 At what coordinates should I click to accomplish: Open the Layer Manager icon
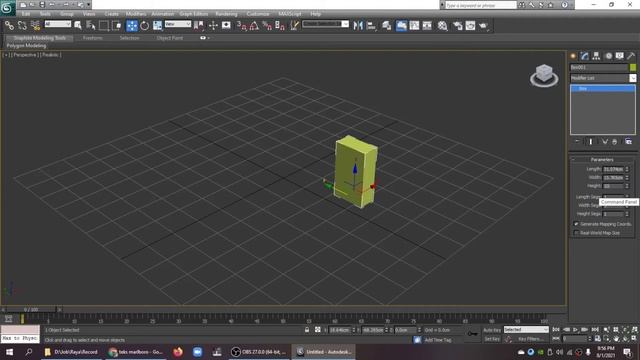click(x=386, y=26)
